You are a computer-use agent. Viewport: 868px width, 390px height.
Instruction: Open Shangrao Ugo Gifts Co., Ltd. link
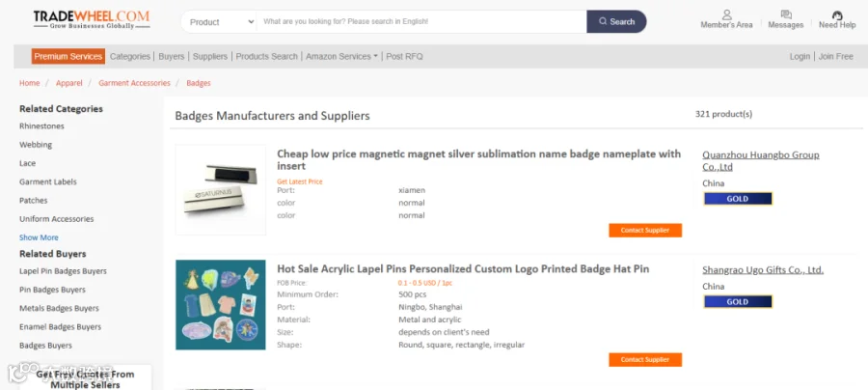[x=763, y=270]
